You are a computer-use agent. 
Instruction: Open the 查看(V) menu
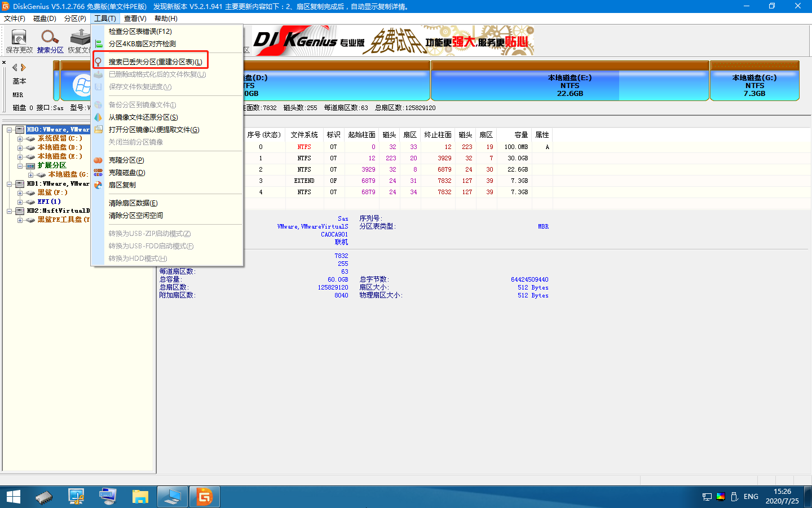135,19
